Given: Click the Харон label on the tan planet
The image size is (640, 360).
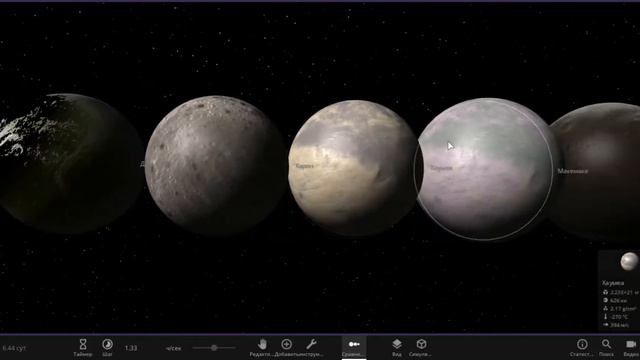Looking at the screenshot, I should click(x=305, y=166).
